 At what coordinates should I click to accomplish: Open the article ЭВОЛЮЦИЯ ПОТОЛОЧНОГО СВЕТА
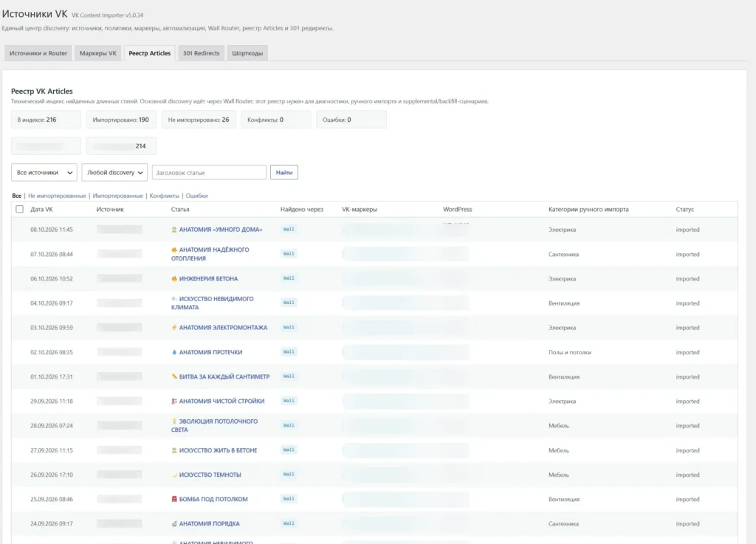215,425
